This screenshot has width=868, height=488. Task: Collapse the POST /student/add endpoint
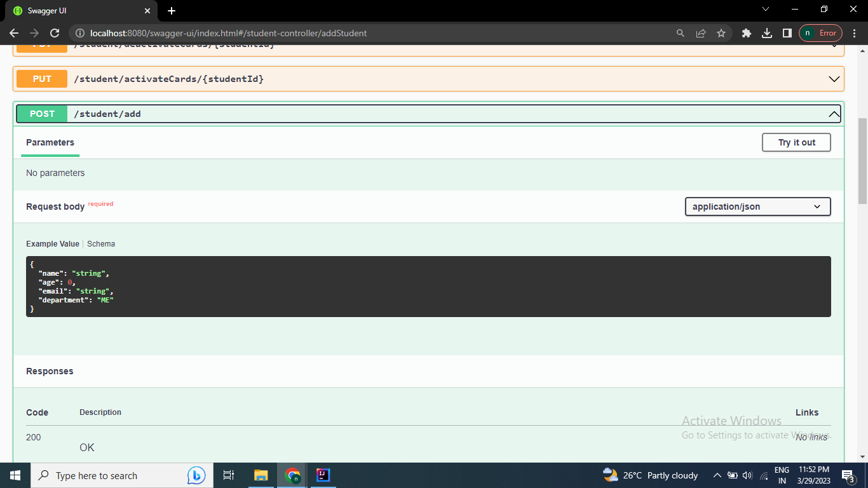coord(834,113)
